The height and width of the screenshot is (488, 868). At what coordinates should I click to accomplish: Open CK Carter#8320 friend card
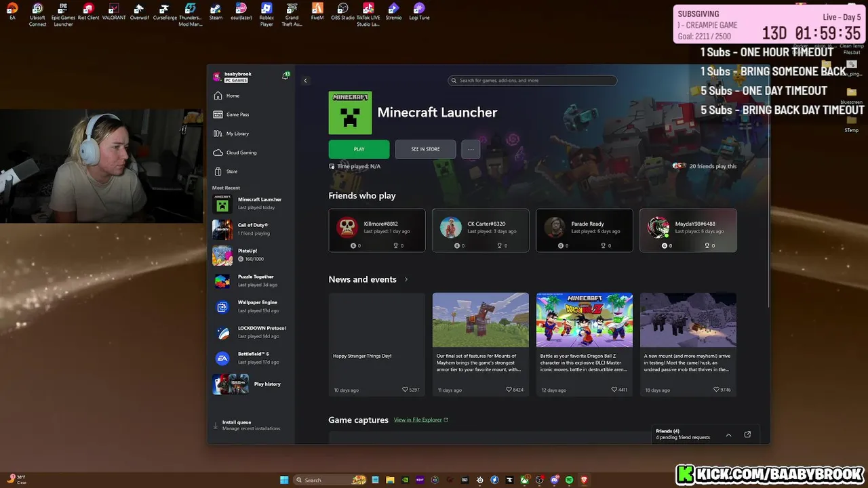(x=481, y=230)
